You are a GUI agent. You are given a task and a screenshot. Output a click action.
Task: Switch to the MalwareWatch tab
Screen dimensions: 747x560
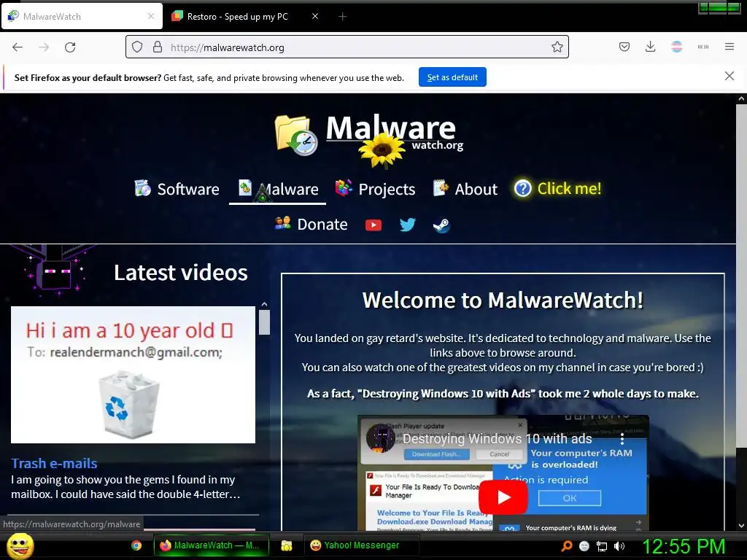pyautogui.click(x=82, y=17)
